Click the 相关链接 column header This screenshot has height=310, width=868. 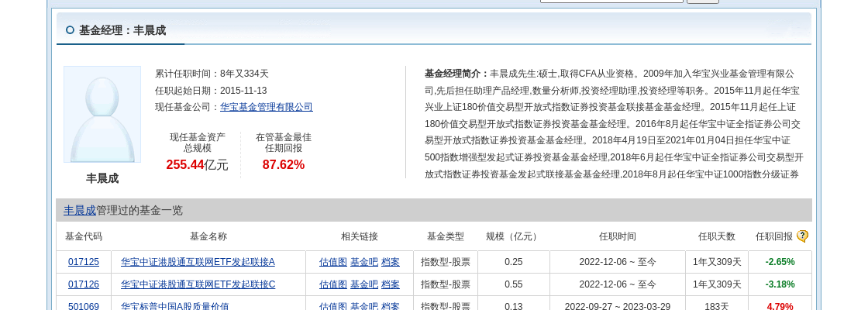coord(360,236)
